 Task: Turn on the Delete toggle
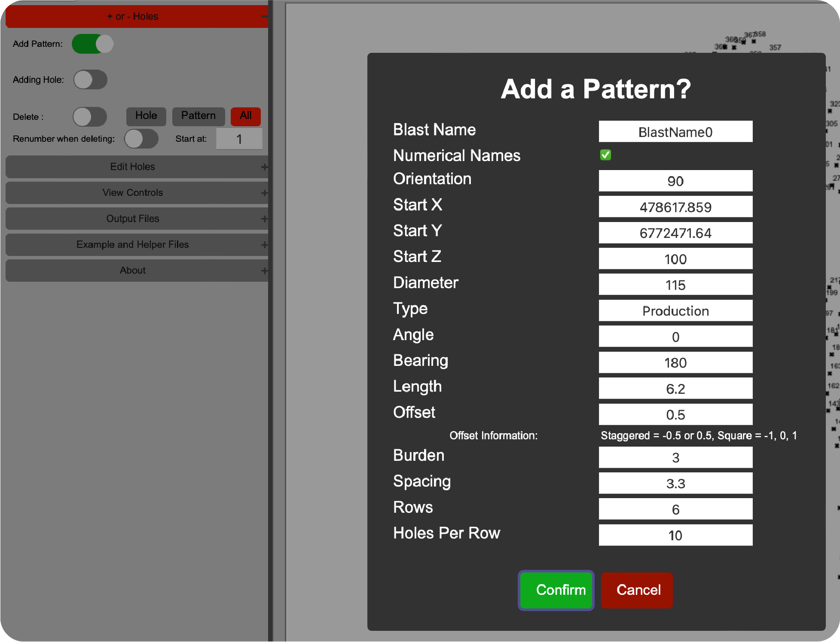coord(90,116)
